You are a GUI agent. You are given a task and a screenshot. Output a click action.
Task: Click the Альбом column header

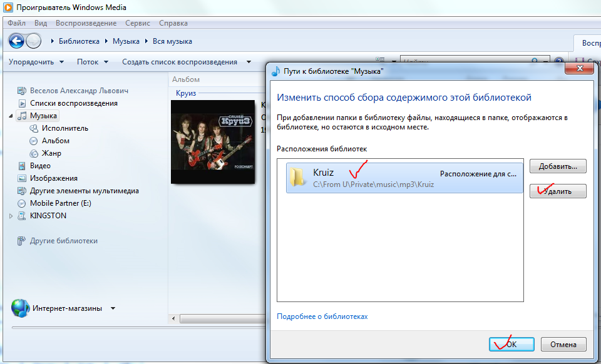186,79
